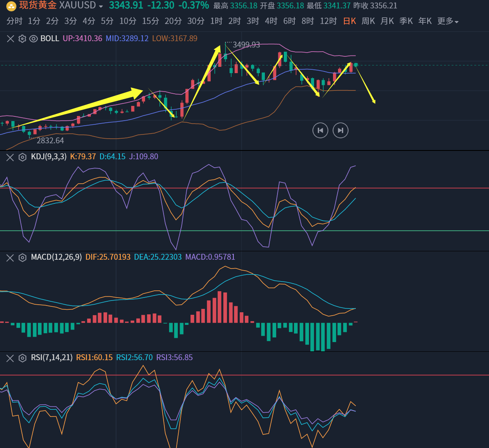Viewport: 489px width, 448px height.
Task: Select the 4时 timeframe
Action: [x=271, y=21]
